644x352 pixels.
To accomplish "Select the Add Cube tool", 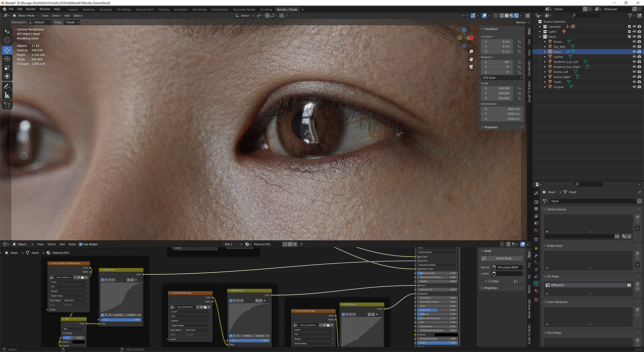I will 6,105.
